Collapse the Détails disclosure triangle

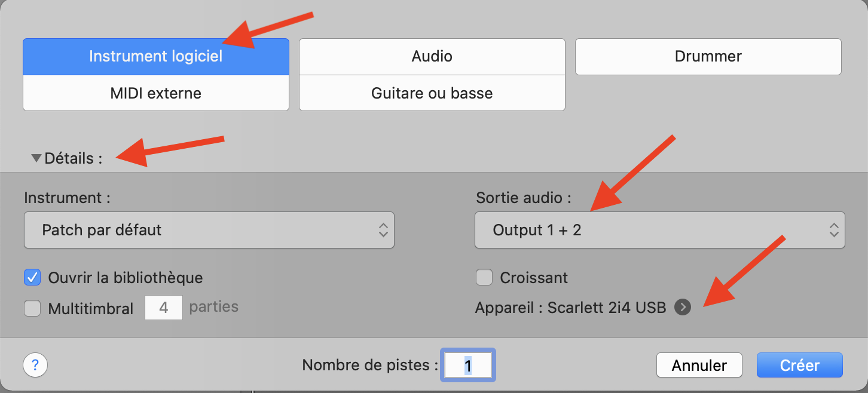point(36,159)
